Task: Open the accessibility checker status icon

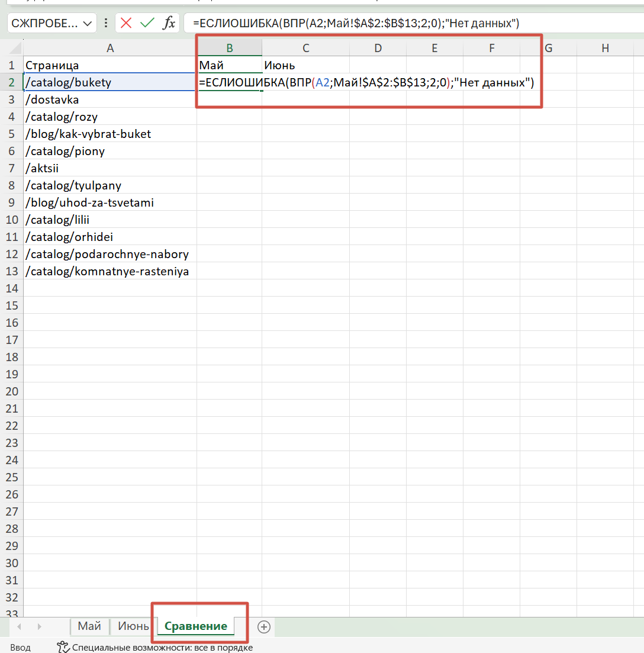Action: pos(63,647)
